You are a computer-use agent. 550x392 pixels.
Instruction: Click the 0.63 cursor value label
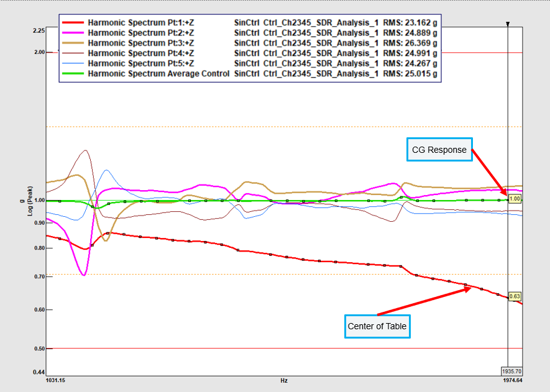[515, 297]
